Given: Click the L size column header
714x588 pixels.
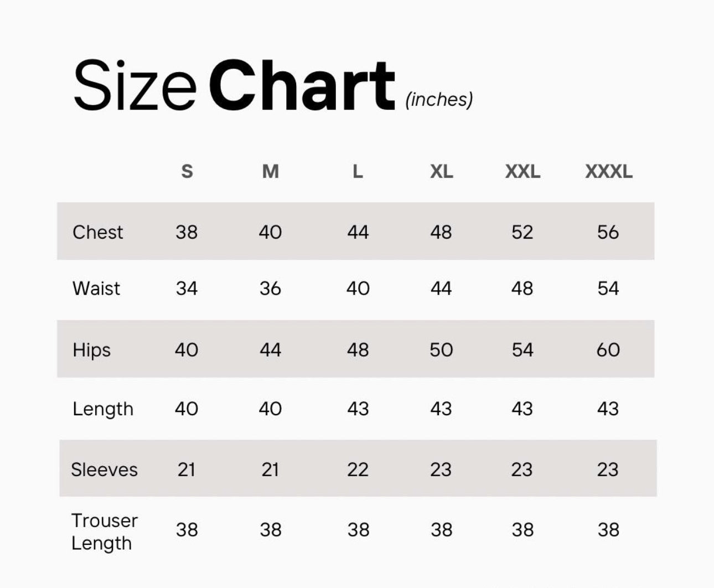Looking at the screenshot, I should pyautogui.click(x=358, y=172).
